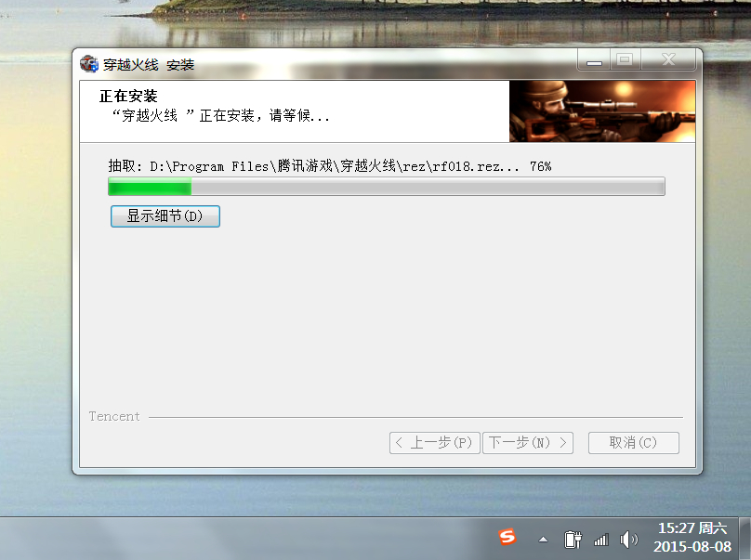Viewport: 751px width, 560px height.
Task: Click the 76% progress text
Action: point(540,166)
